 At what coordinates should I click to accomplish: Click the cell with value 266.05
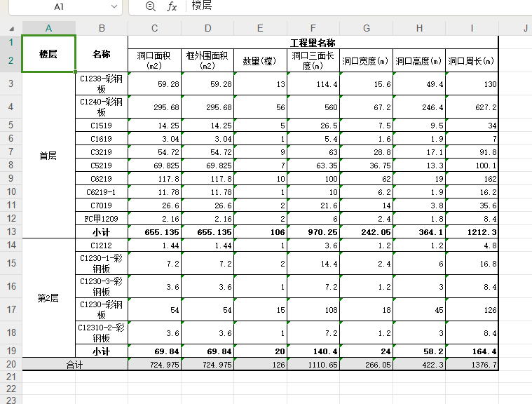[366, 364]
